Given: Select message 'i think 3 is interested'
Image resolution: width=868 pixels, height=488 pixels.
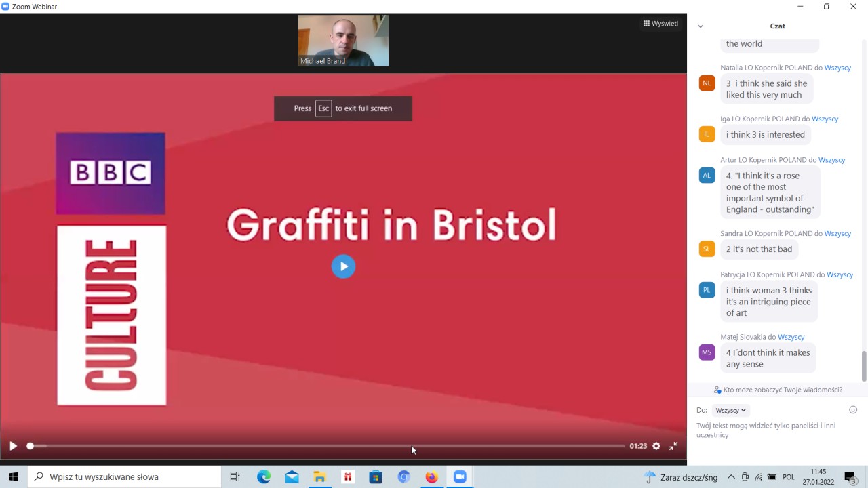Looking at the screenshot, I should (x=766, y=134).
